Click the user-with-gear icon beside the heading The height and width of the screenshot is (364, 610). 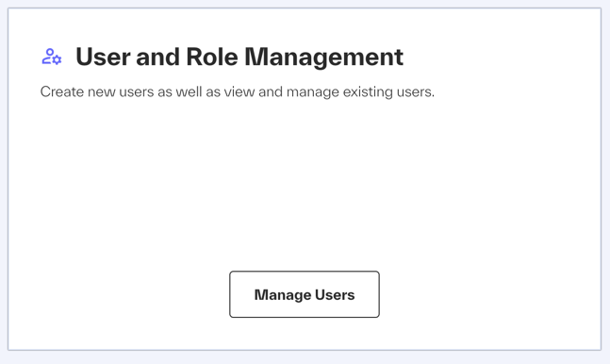point(52,57)
